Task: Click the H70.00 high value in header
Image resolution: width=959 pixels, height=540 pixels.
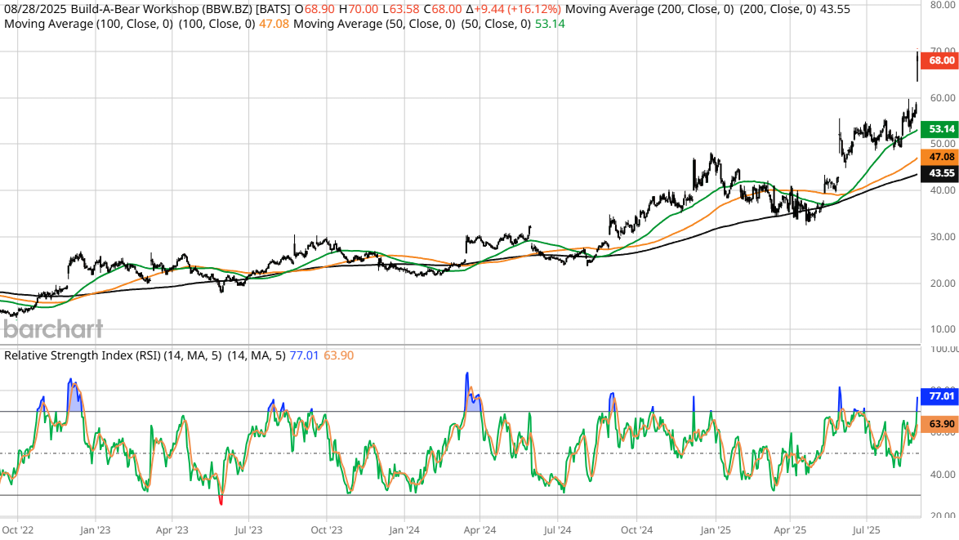Action: (358, 10)
